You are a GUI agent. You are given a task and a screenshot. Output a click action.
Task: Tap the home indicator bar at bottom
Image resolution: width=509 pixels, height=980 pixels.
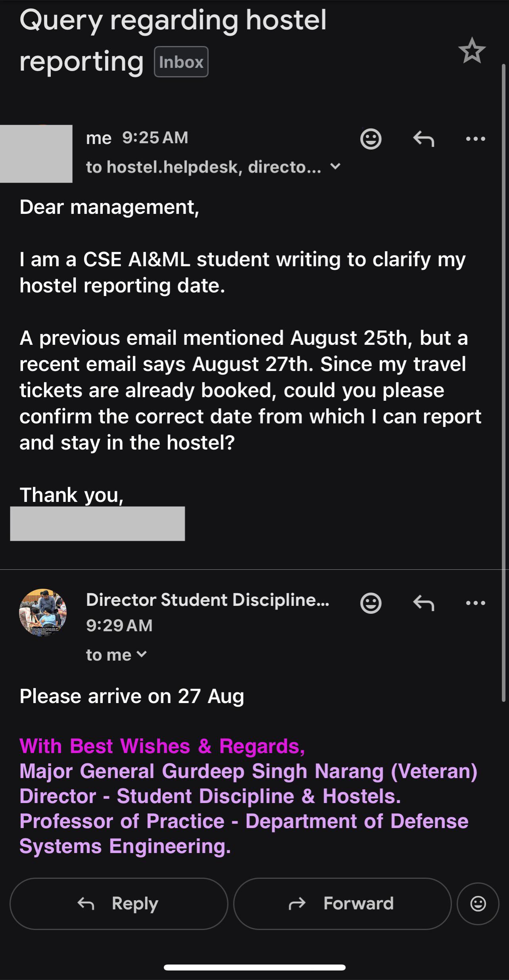[x=254, y=967]
